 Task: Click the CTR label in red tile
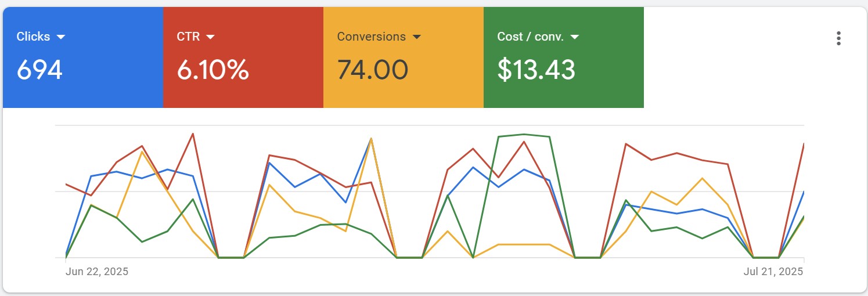coord(188,37)
